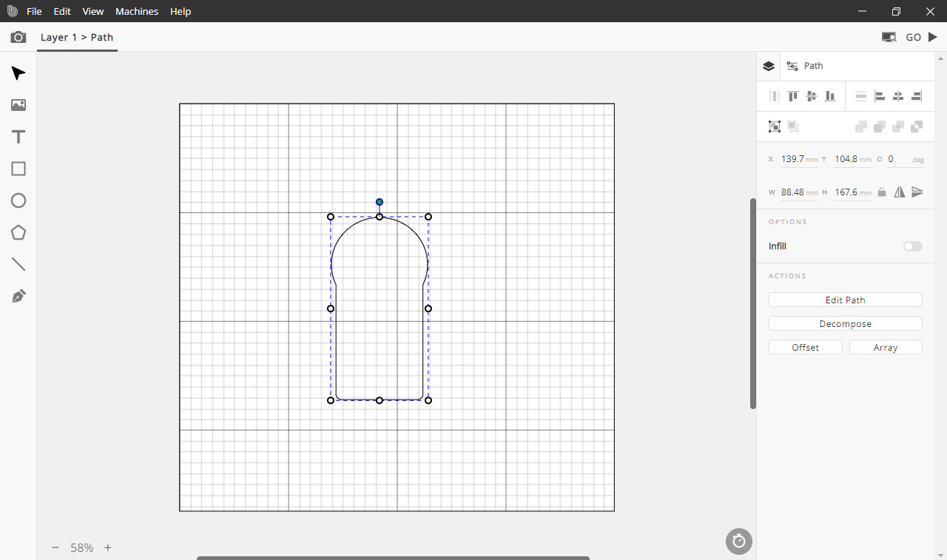Image resolution: width=947 pixels, height=560 pixels.
Task: Choose the Ellipse tool
Action: tap(18, 200)
